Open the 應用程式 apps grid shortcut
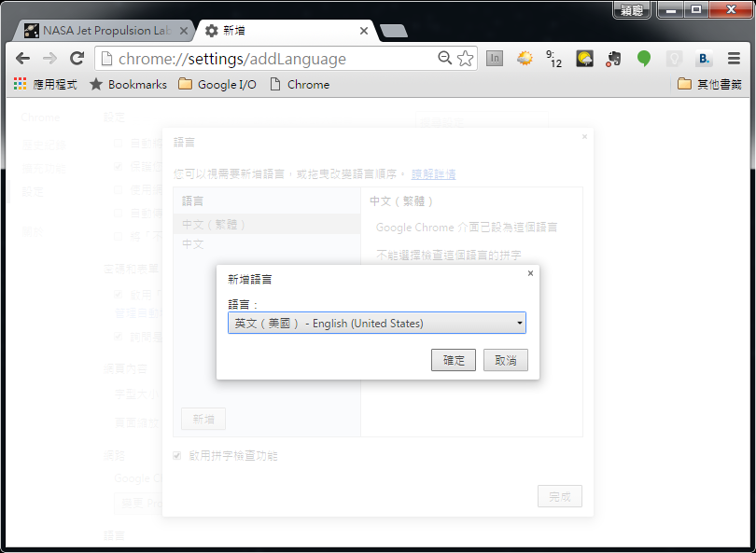The height and width of the screenshot is (553, 756). (46, 84)
